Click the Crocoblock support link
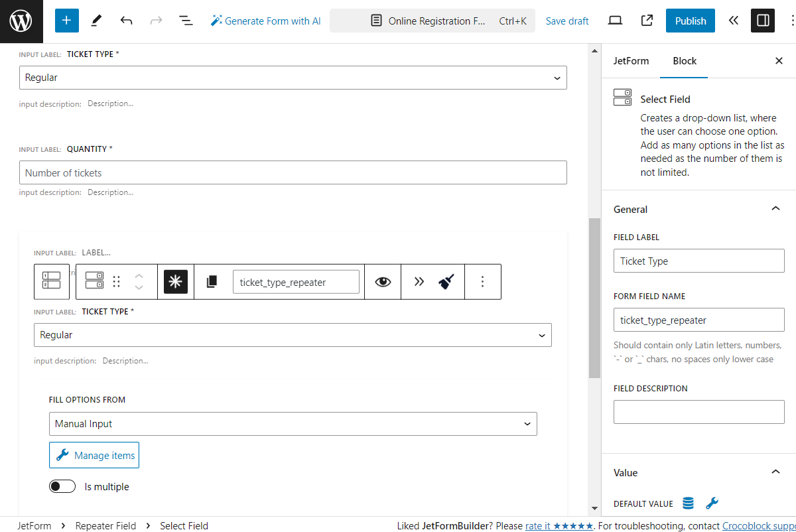Image resolution: width=796 pixels, height=532 pixels. point(759,526)
